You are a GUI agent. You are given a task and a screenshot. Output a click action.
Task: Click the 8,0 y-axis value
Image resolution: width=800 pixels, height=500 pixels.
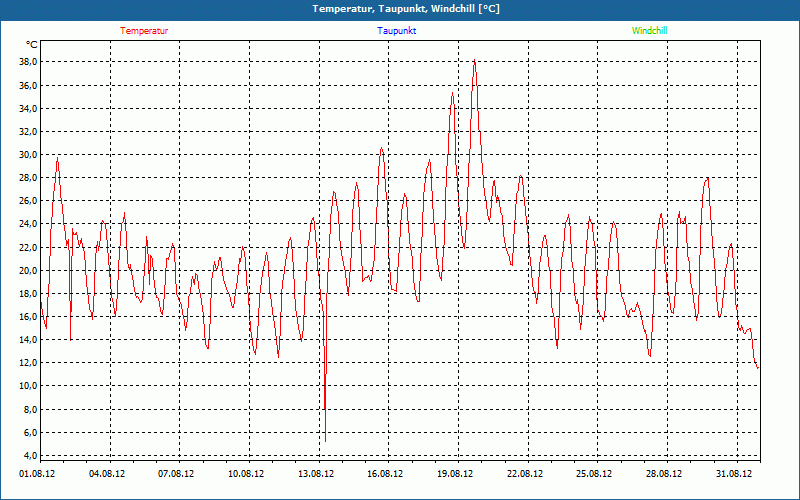pyautogui.click(x=30, y=410)
